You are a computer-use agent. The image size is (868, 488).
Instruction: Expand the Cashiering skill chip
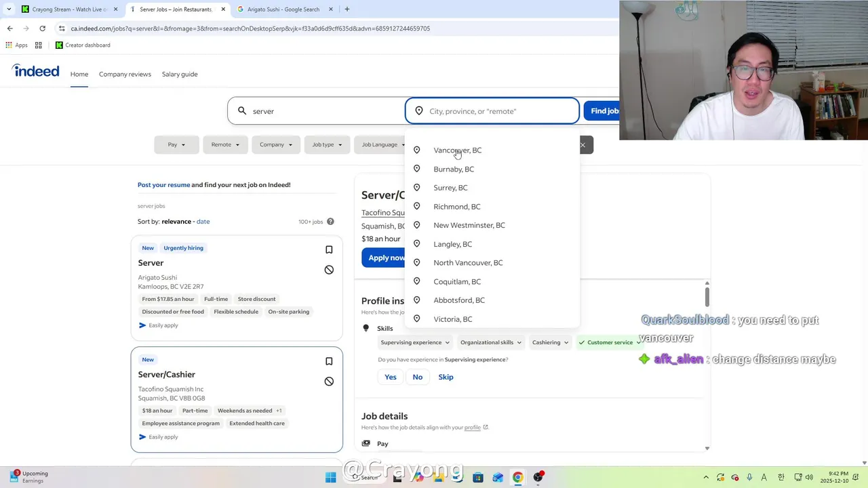pos(550,342)
